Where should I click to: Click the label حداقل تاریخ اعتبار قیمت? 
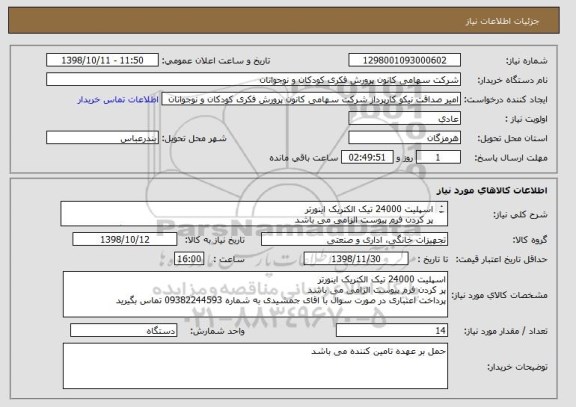click(501, 259)
